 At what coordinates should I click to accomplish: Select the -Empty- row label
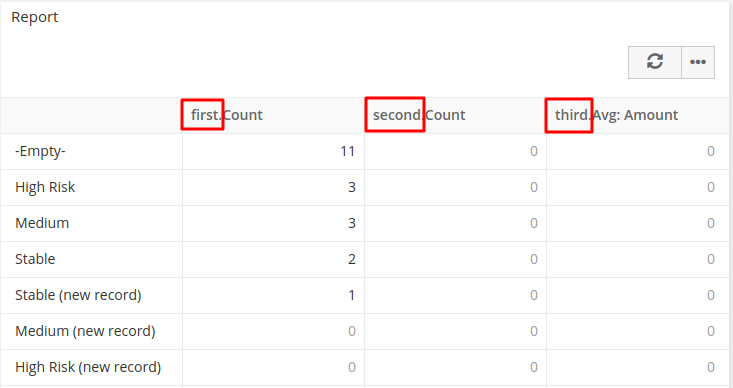(40, 151)
